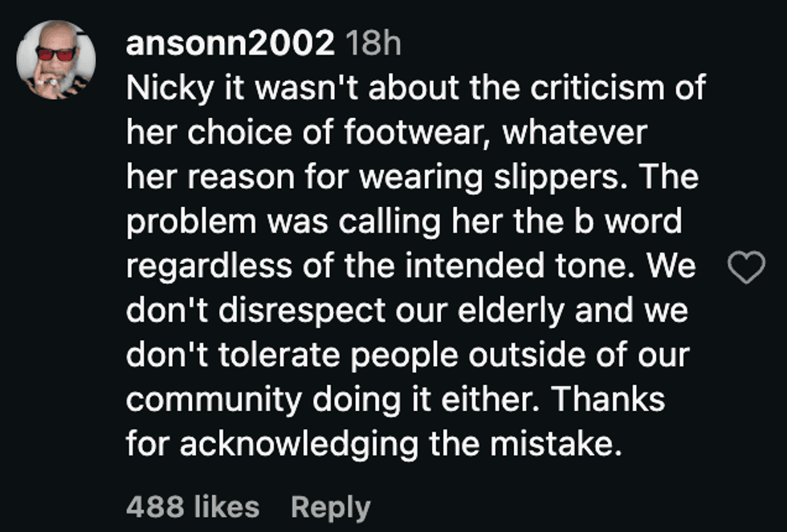Click the 'Thanks for acknowledging the mistake' line
This screenshot has width=787, height=532.
(374, 444)
